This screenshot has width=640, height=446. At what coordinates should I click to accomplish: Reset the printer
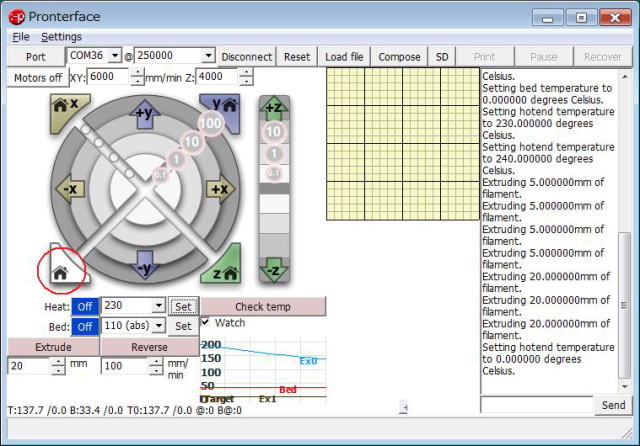point(297,57)
